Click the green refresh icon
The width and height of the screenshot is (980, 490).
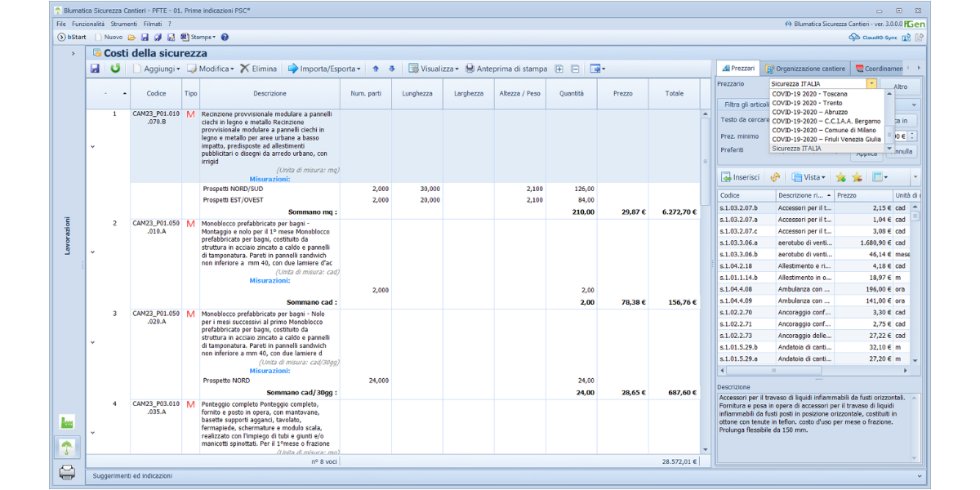[115, 69]
